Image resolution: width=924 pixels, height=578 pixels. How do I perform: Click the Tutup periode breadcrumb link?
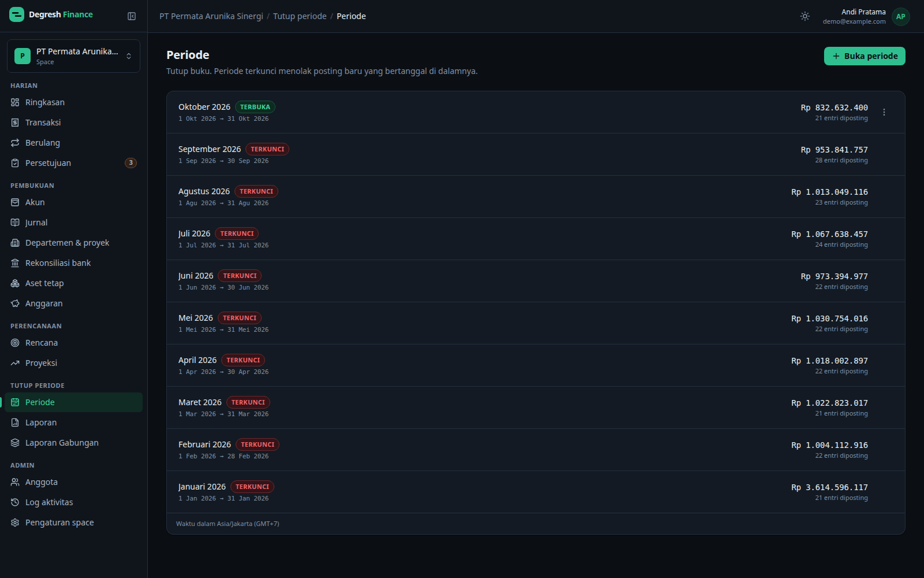[300, 16]
